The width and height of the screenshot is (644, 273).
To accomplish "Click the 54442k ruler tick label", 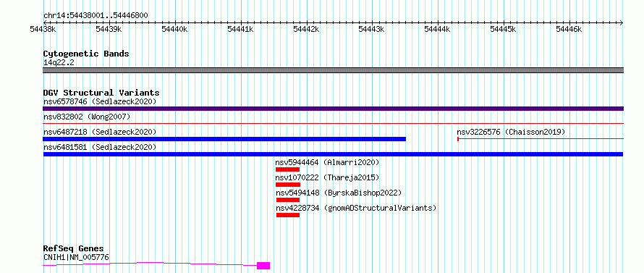I will pyautogui.click(x=306, y=29).
